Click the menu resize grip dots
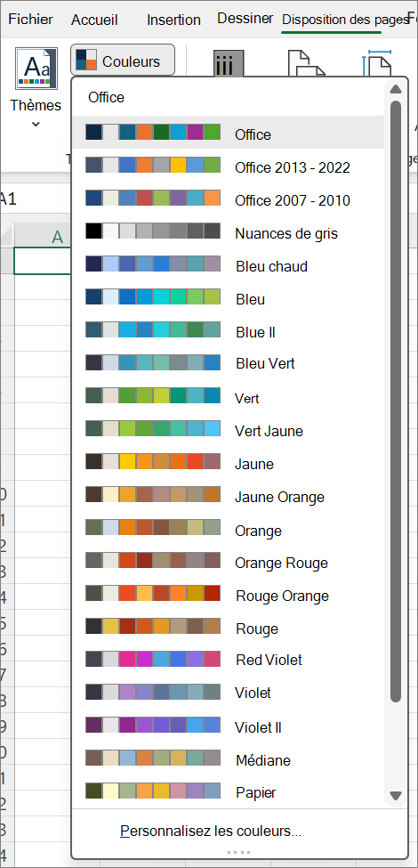The image size is (418, 868). point(239,852)
